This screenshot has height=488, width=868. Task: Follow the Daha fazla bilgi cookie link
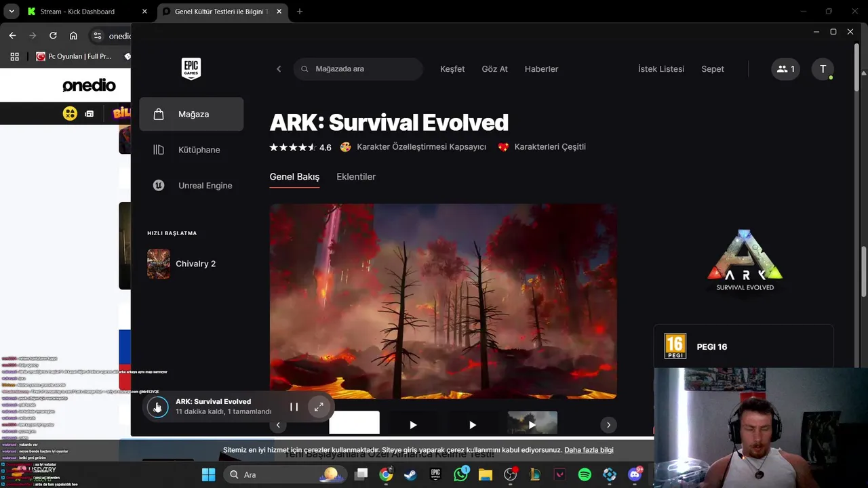[589, 450]
